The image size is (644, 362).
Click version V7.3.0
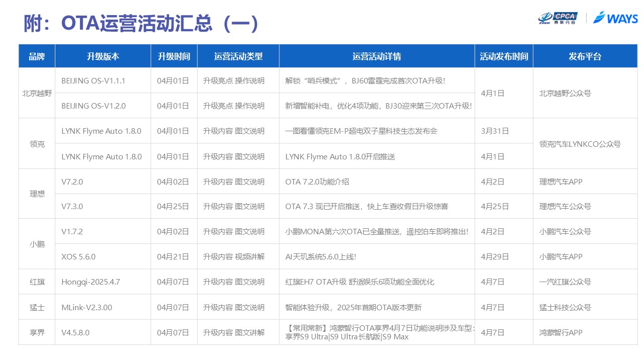coord(72,206)
